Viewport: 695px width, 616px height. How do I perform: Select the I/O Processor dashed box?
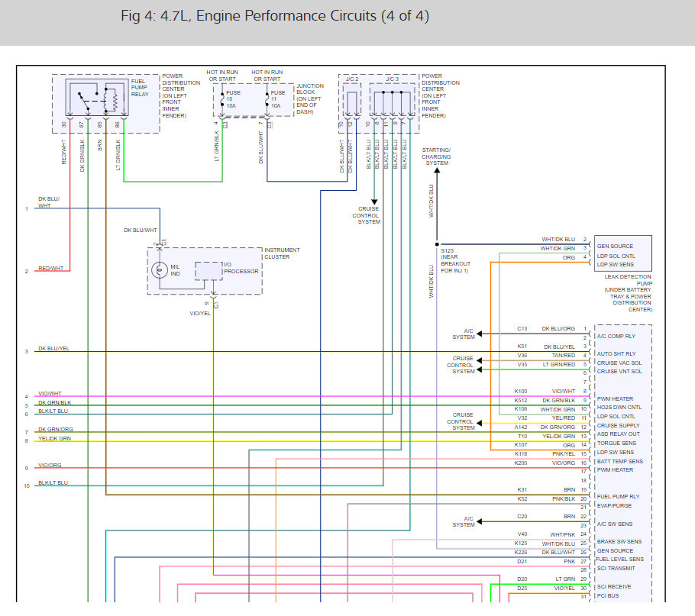tap(208, 271)
